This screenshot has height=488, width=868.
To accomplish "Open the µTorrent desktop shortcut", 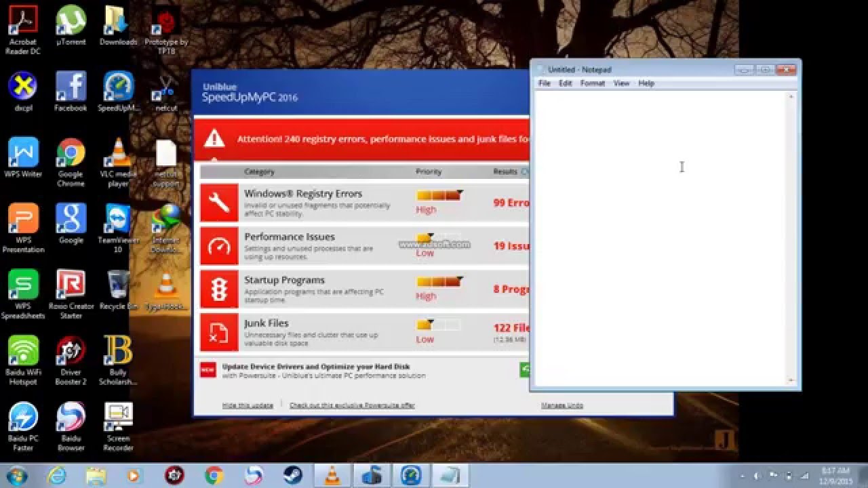I will pyautogui.click(x=71, y=27).
